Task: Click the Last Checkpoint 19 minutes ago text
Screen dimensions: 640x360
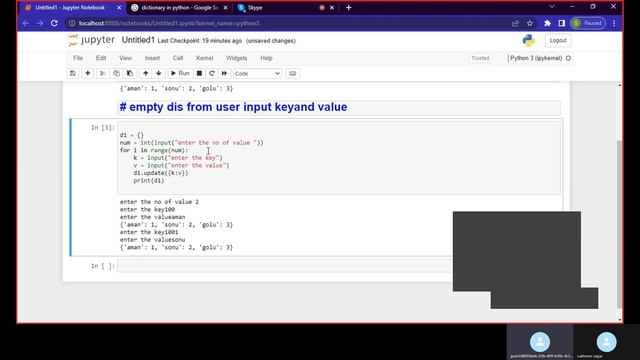Action: click(x=200, y=41)
